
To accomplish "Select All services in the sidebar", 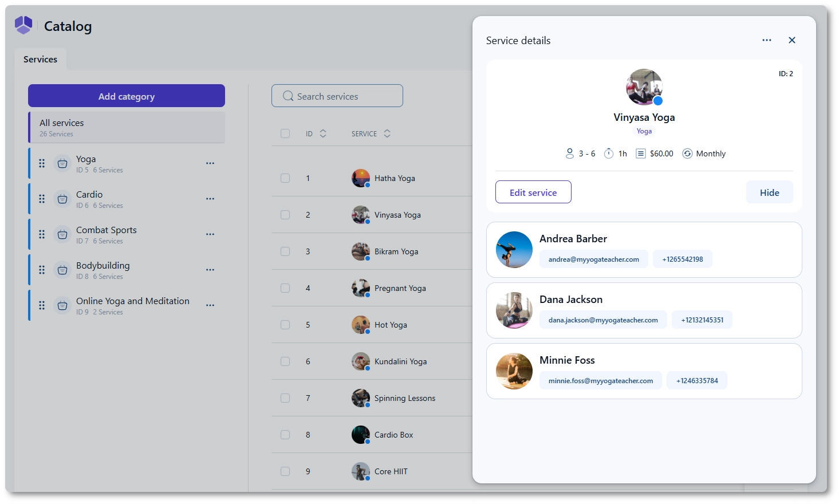I will (x=127, y=127).
